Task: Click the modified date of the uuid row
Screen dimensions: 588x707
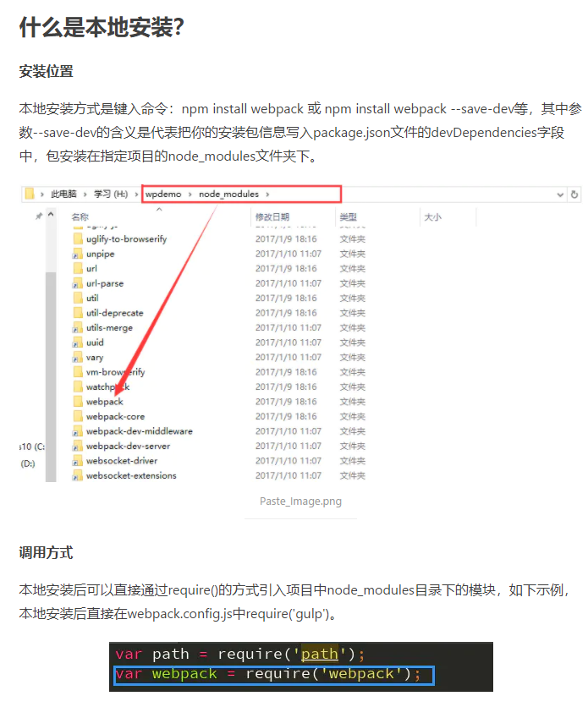Action: click(289, 343)
